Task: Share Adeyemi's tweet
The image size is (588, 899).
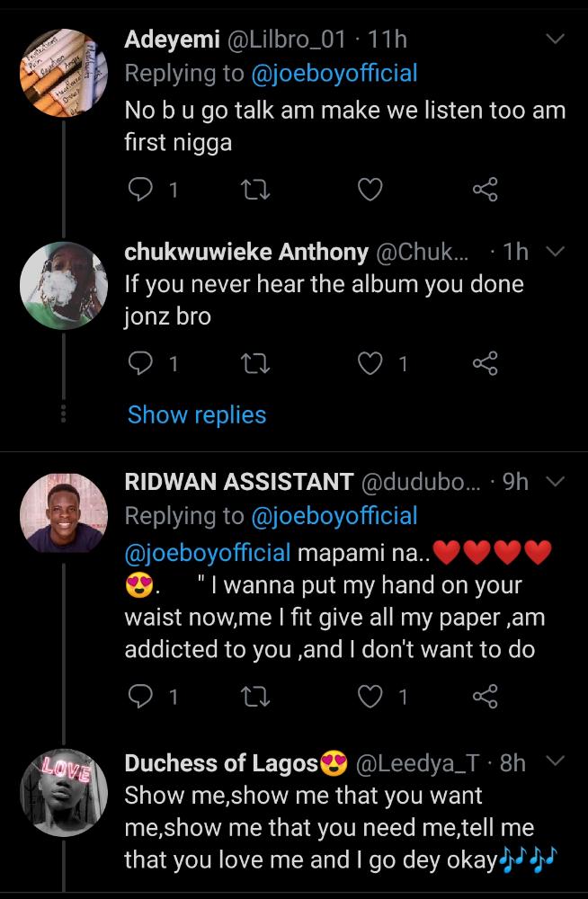Action: click(485, 190)
